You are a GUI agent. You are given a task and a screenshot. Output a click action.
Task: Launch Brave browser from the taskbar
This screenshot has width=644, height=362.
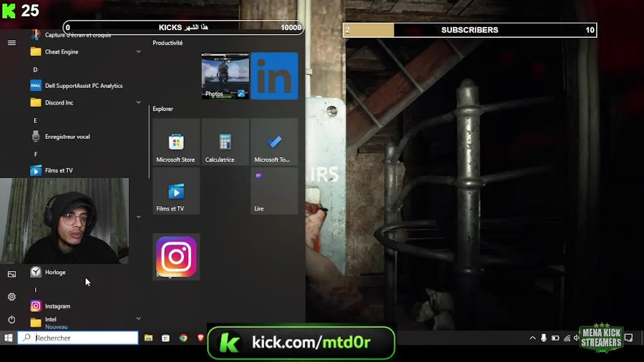tap(201, 338)
